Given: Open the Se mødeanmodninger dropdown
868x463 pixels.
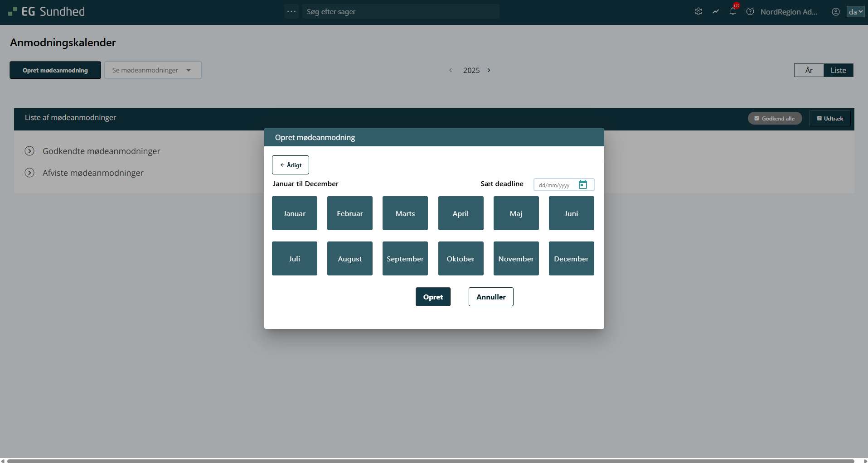Looking at the screenshot, I should pyautogui.click(x=153, y=70).
